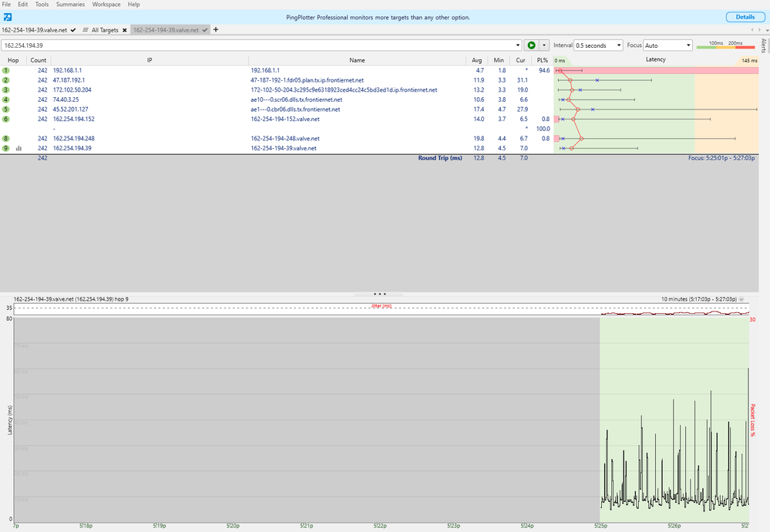Viewport: 770px width, 532px height.
Task: Click hostname 47-187-192-1.fdr05.plan.tx.ip.frontiernet.net
Action: tap(308, 80)
